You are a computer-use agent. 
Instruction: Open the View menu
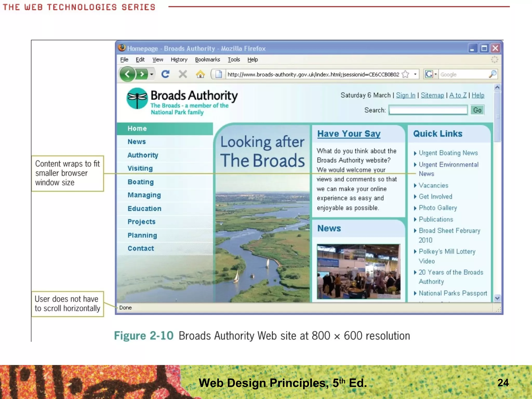click(x=158, y=59)
